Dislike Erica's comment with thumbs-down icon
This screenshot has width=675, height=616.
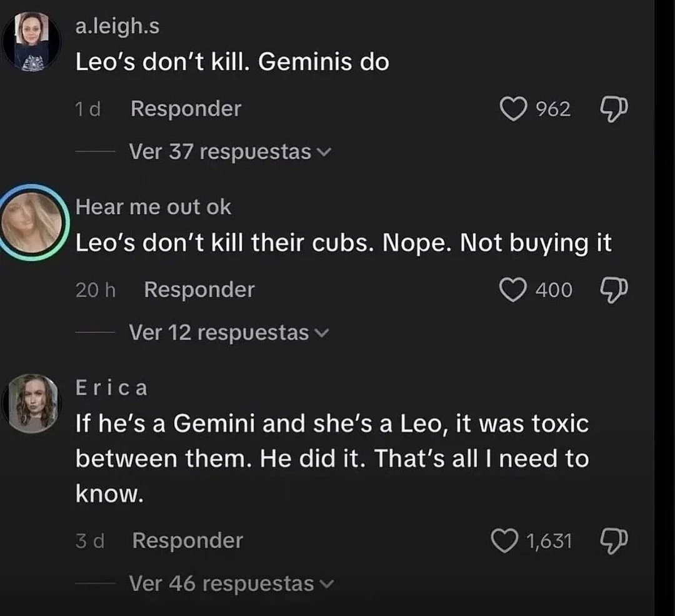click(614, 541)
